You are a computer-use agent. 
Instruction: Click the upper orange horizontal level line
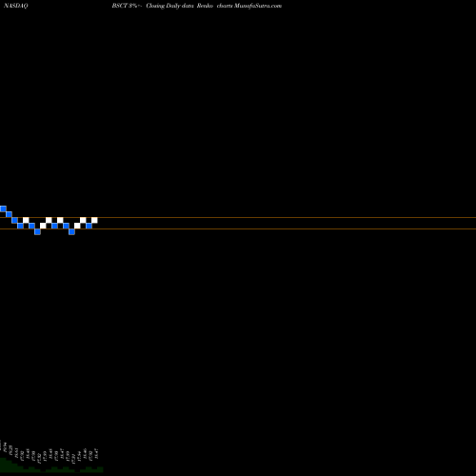(x=238, y=218)
